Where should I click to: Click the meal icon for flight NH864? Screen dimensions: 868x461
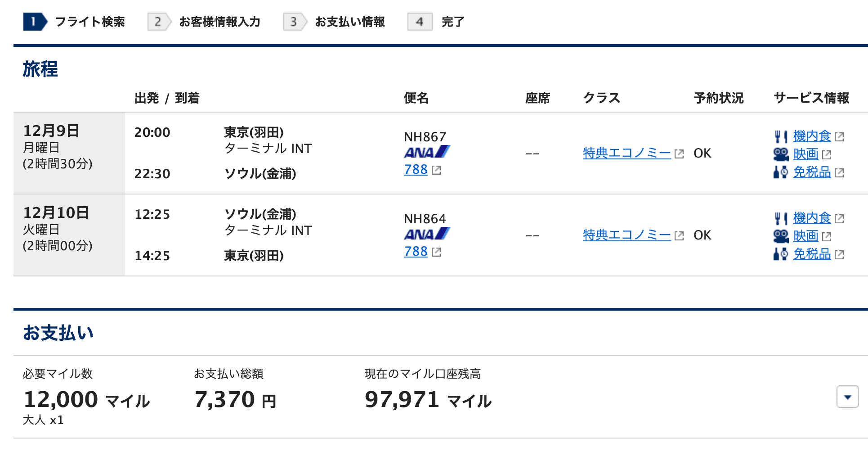pos(781,218)
